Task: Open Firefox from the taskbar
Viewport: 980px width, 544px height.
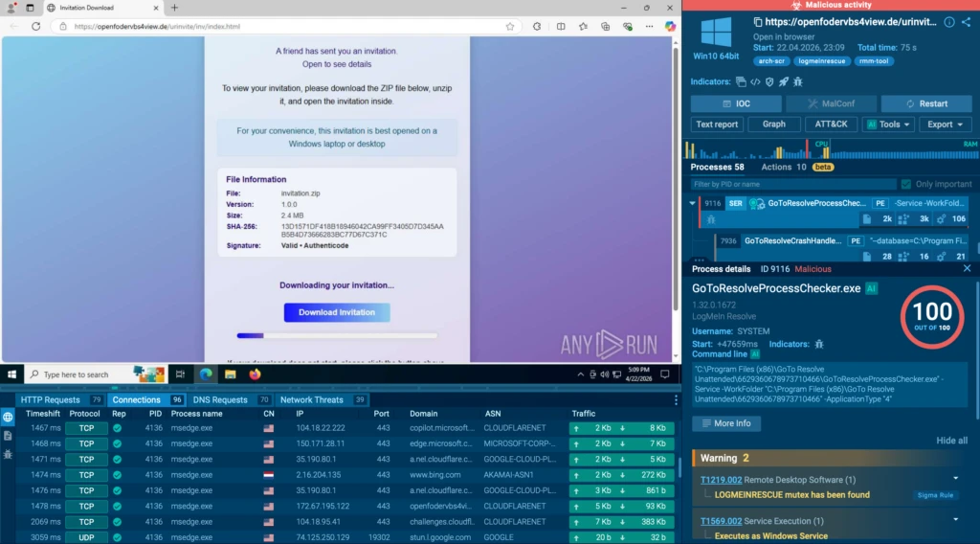Action: (255, 374)
